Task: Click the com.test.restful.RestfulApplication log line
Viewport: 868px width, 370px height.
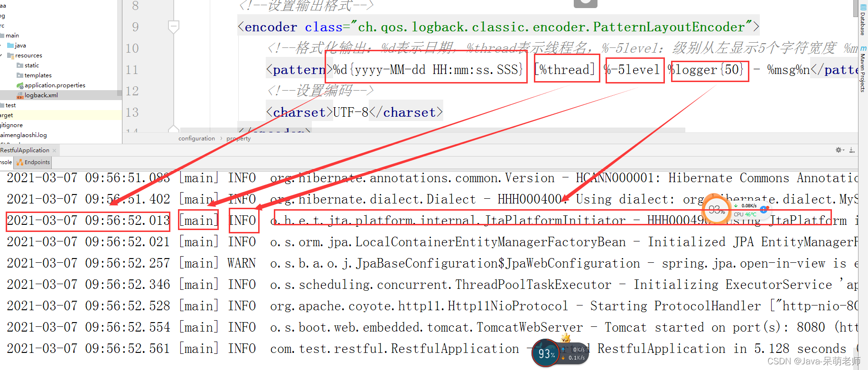Action: coord(432,349)
